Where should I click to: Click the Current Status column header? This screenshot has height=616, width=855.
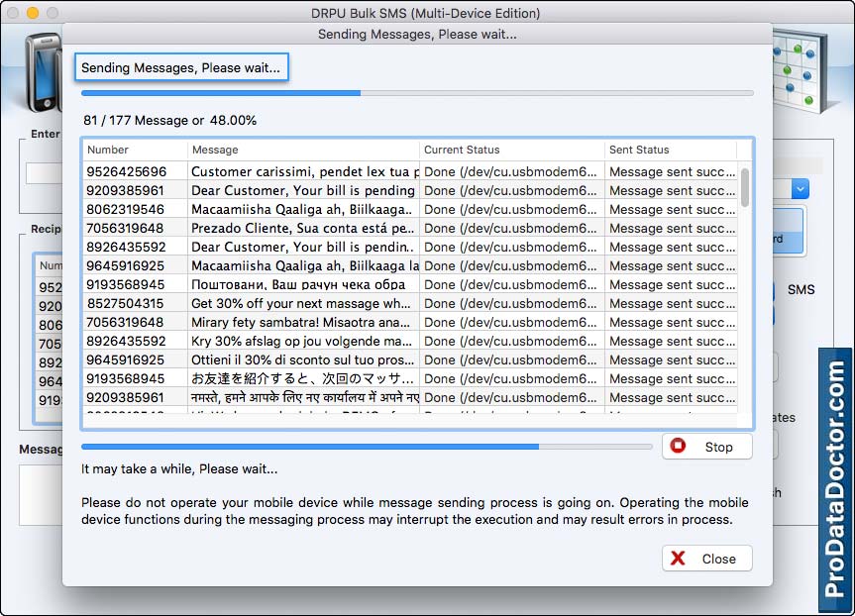pyautogui.click(x=512, y=150)
